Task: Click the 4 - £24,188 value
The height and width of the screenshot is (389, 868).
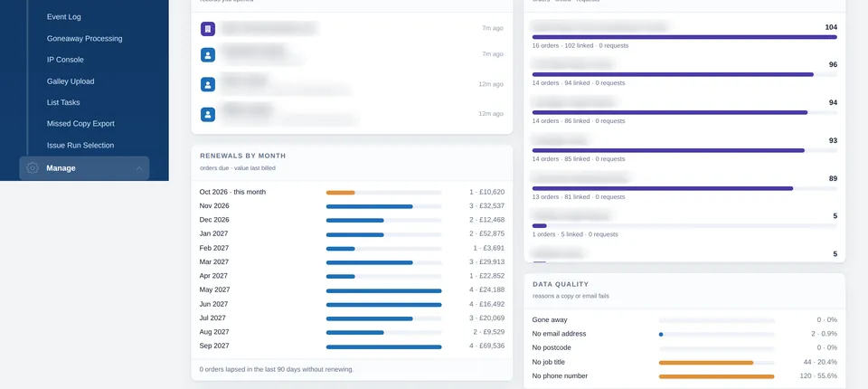Action: tap(487, 289)
